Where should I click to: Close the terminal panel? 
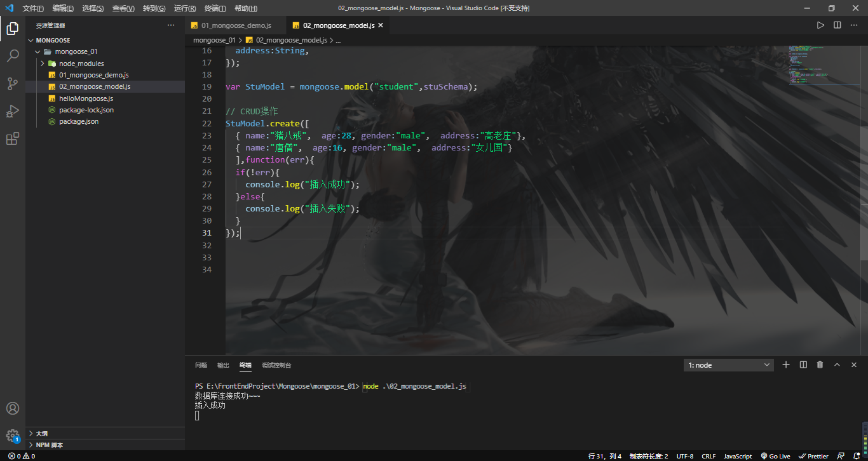click(x=853, y=364)
